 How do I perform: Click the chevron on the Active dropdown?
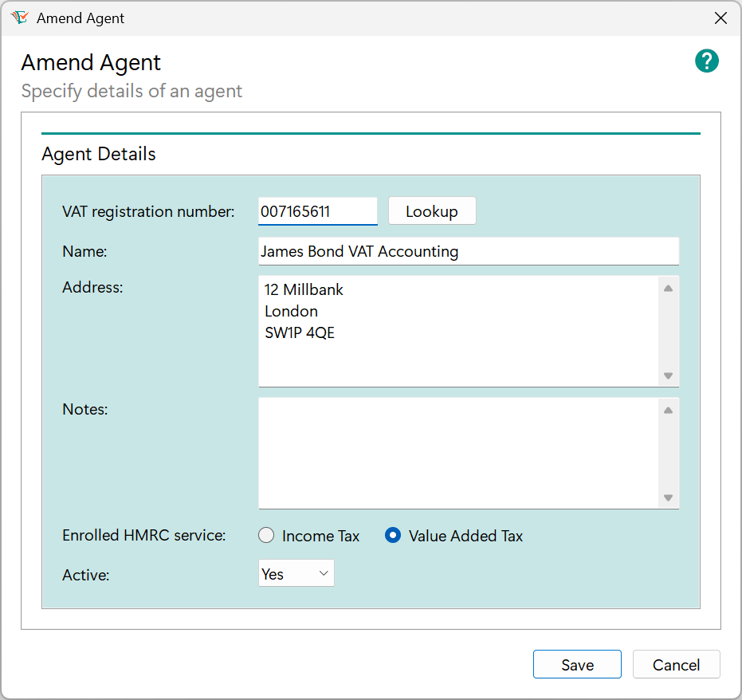(x=322, y=572)
